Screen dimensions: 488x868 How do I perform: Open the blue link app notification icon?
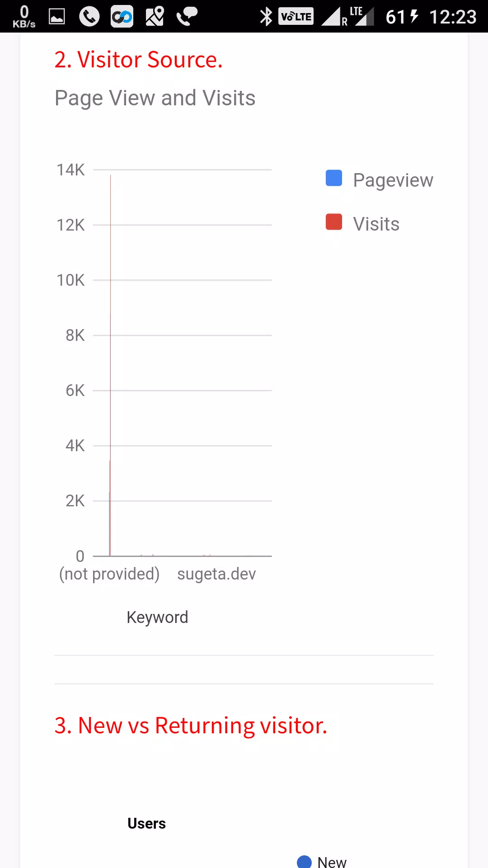pos(122,17)
